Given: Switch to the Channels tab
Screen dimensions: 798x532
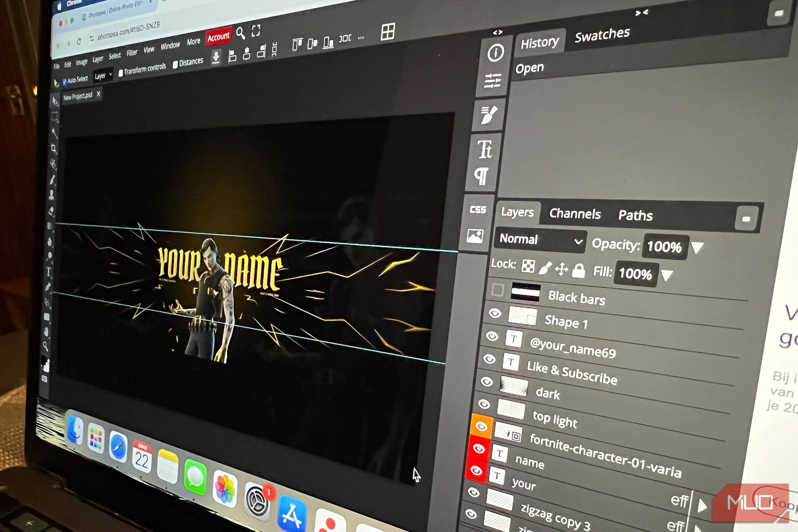Looking at the screenshot, I should coord(575,214).
